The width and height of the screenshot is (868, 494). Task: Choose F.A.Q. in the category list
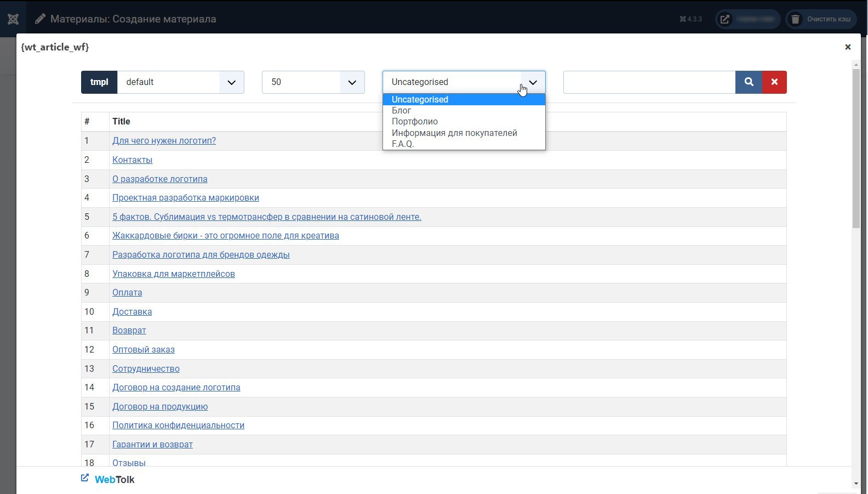(x=403, y=144)
